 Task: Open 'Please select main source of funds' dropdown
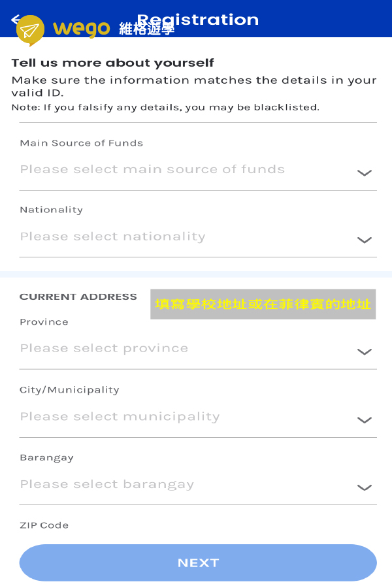(152, 170)
